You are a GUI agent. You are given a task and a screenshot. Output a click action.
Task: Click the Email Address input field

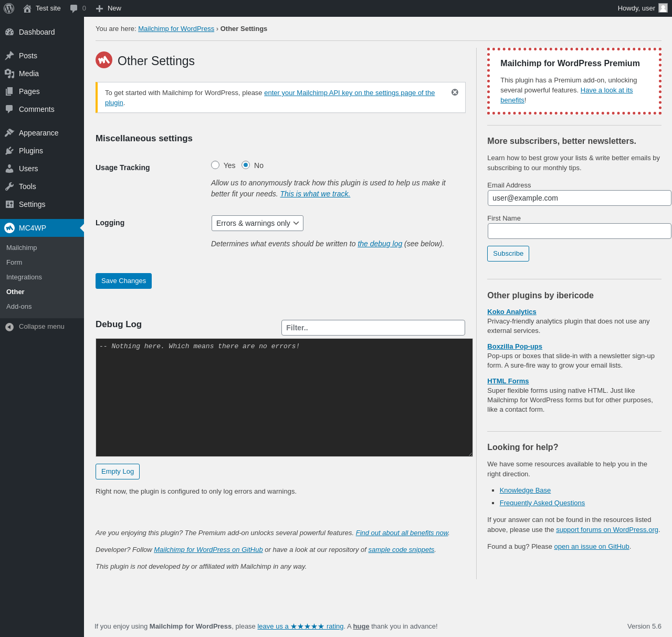[580, 198]
